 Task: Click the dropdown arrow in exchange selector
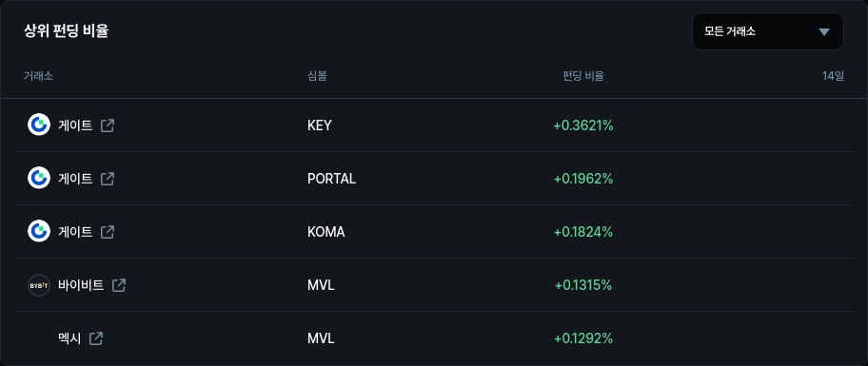[x=823, y=32]
